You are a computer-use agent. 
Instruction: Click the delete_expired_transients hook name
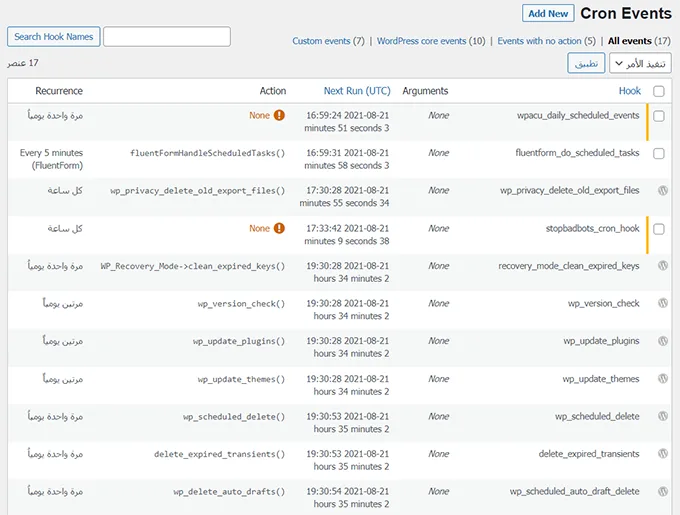(589, 453)
